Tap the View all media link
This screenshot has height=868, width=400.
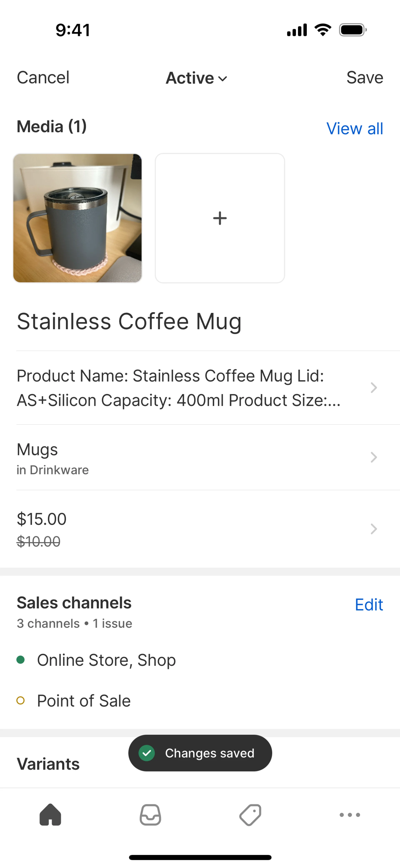click(x=355, y=128)
